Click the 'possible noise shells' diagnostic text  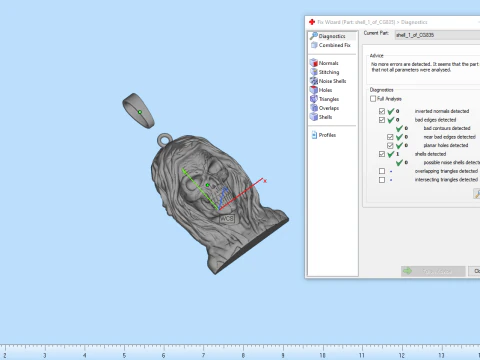452,163
